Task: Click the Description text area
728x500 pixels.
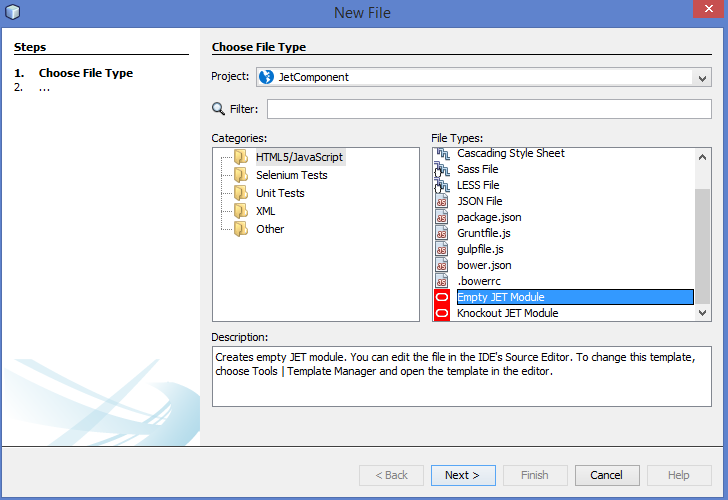Action: pos(462,377)
